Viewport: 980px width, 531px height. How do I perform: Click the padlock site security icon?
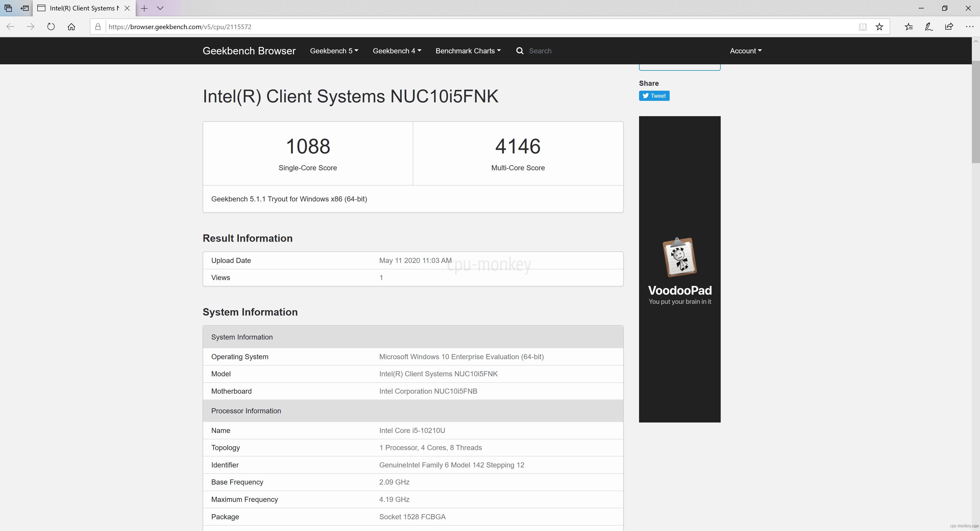pos(98,27)
